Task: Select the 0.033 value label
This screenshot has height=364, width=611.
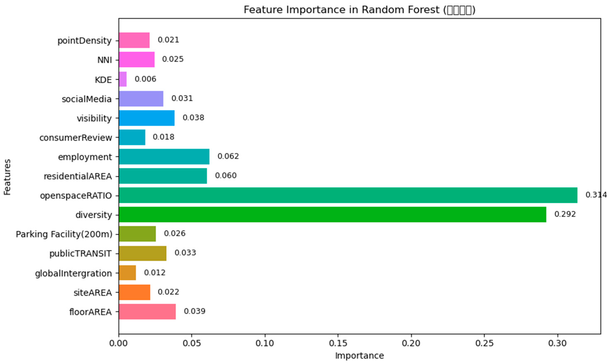Action: pos(185,253)
